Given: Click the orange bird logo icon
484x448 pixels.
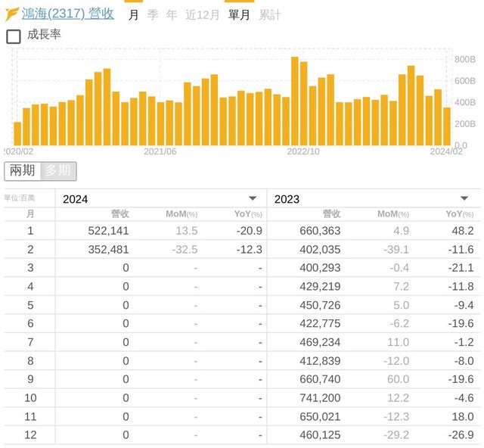Looking at the screenshot, I should 12,14.
